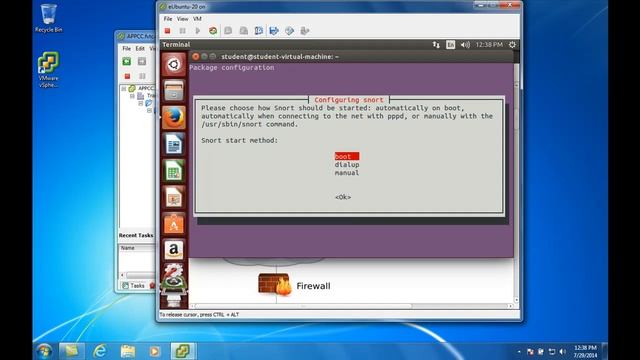Launch LibreOffice Calc from the launcher
The height and width of the screenshot is (360, 640).
[173, 171]
